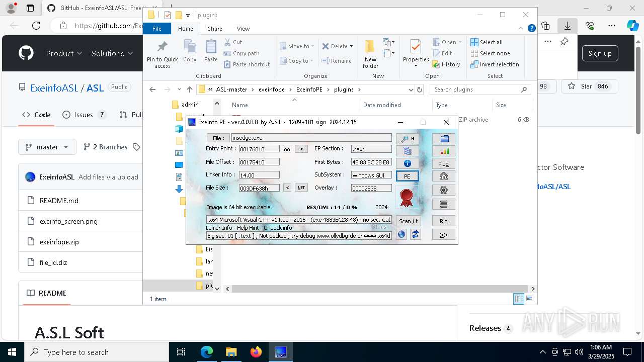Click the GitHub Sign up button
This screenshot has width=644, height=362.
pyautogui.click(x=600, y=53)
